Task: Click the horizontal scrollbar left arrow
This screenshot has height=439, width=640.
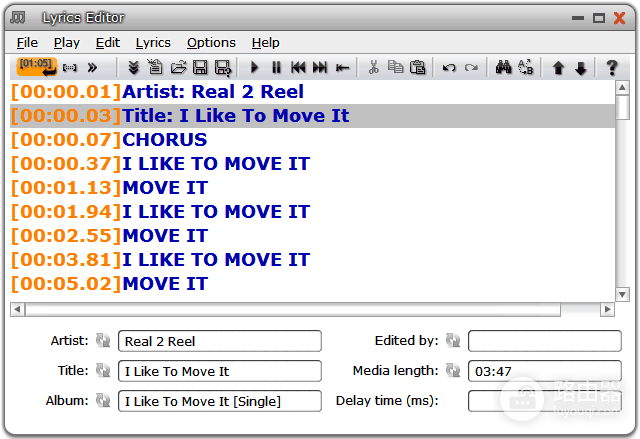Action: [x=17, y=310]
